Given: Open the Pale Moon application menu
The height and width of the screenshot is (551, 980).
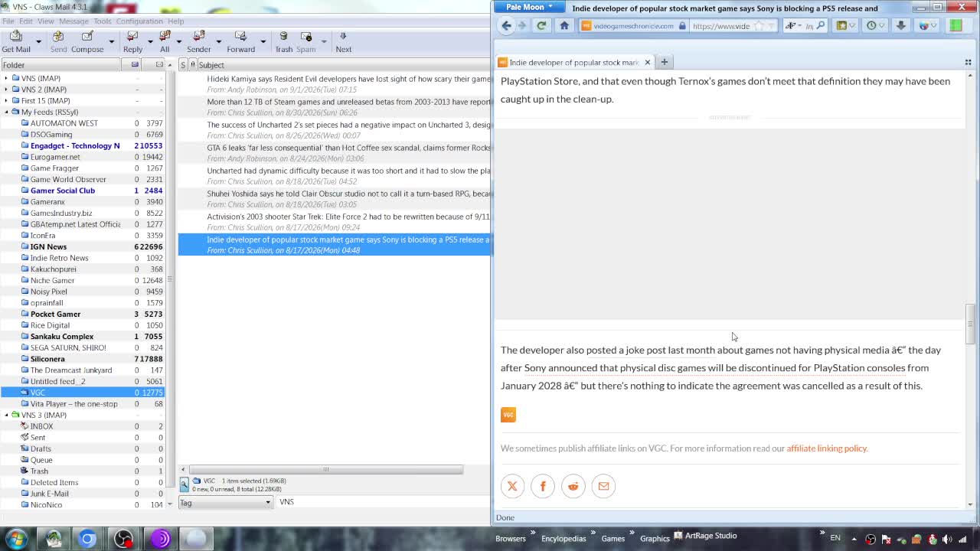Looking at the screenshot, I should click(530, 7).
